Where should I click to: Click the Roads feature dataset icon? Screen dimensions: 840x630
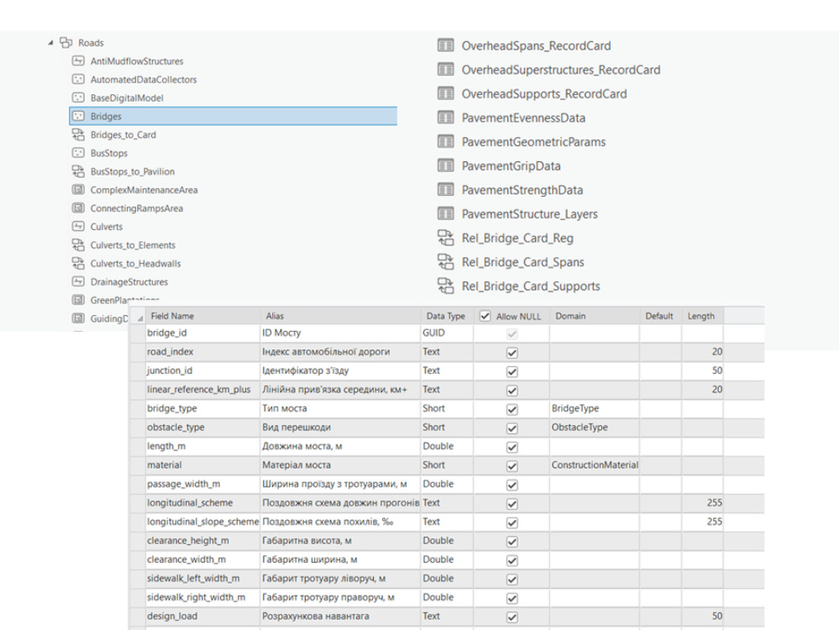point(66,42)
